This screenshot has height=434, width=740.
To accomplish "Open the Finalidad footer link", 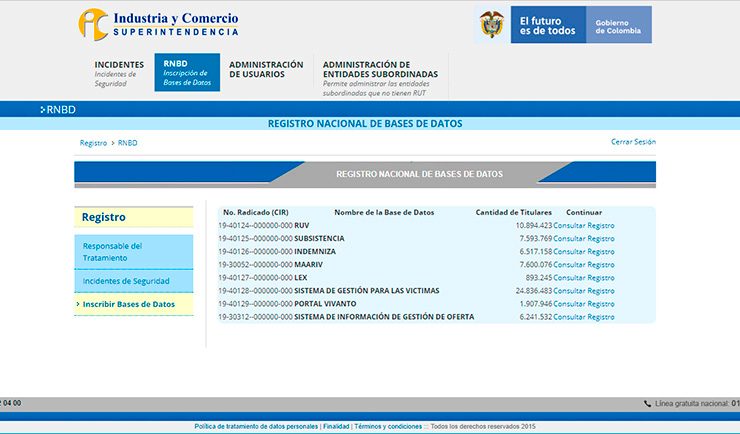I will point(336,426).
